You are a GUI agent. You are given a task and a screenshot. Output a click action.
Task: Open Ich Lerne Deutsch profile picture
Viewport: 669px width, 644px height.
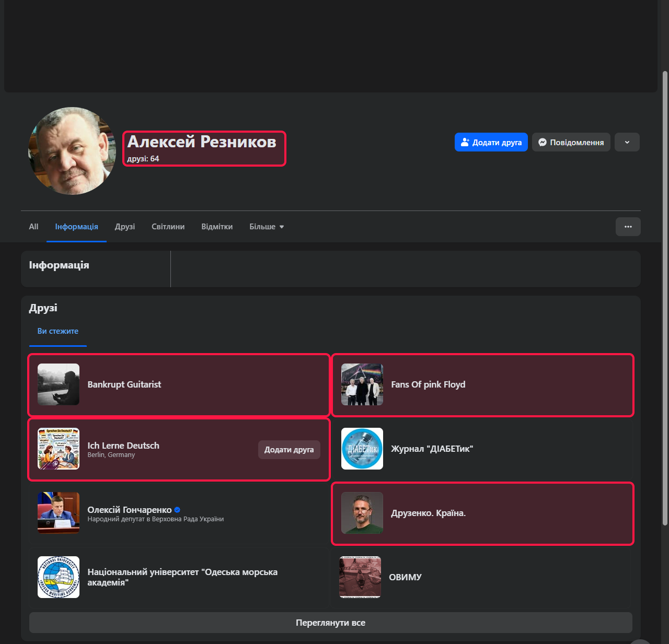click(x=59, y=449)
